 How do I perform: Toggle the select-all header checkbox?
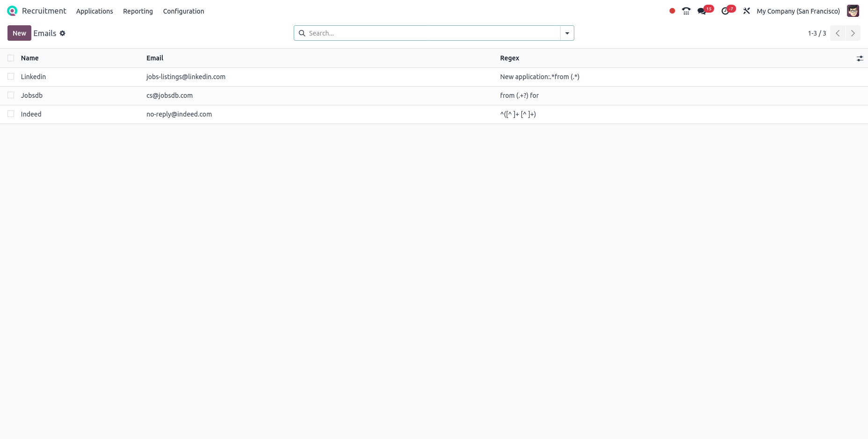tap(11, 58)
